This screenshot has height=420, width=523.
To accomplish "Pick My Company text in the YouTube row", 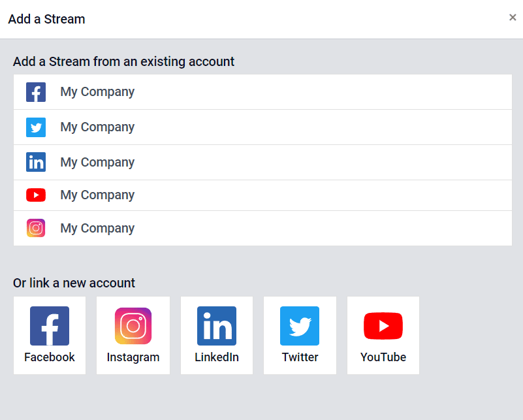I will [97, 195].
